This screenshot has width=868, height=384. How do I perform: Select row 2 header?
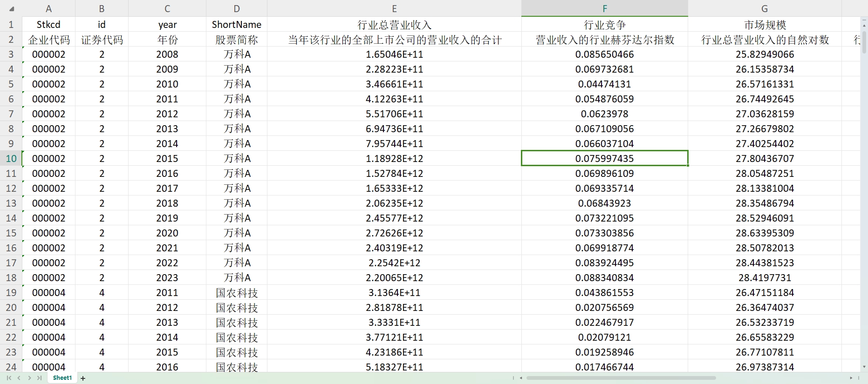click(11, 39)
